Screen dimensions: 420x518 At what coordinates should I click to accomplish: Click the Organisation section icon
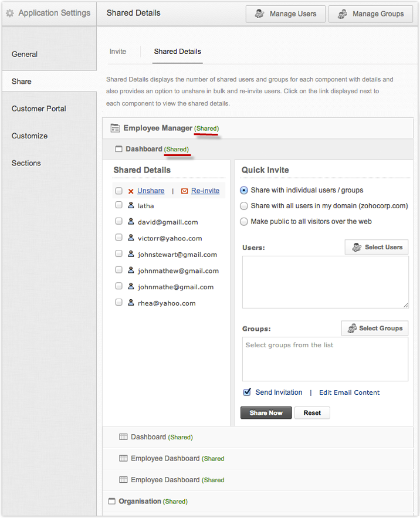click(x=112, y=502)
